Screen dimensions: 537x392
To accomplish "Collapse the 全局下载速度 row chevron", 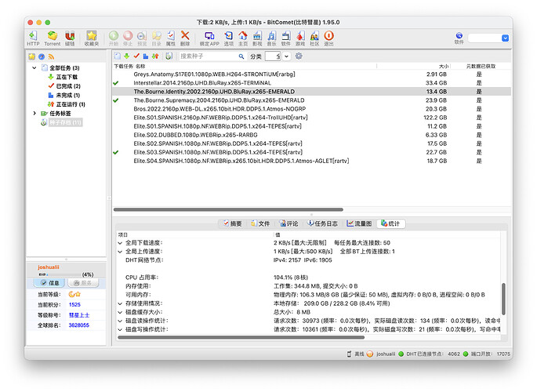I will click(x=120, y=243).
